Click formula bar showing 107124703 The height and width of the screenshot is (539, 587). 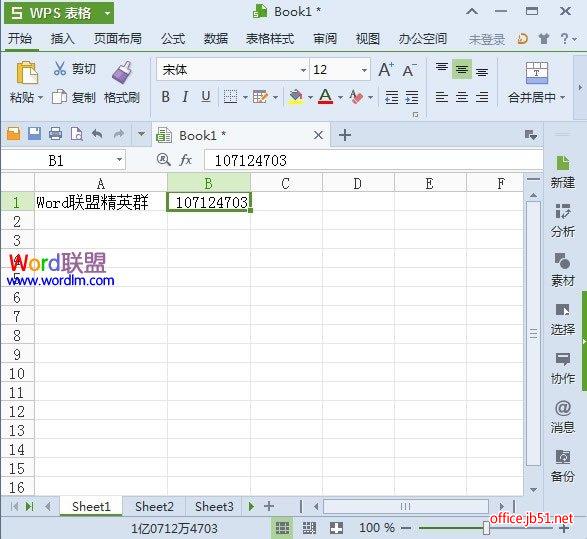[373, 160]
